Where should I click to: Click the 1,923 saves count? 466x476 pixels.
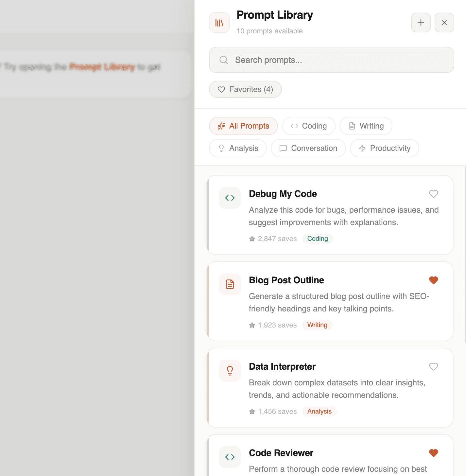(277, 325)
